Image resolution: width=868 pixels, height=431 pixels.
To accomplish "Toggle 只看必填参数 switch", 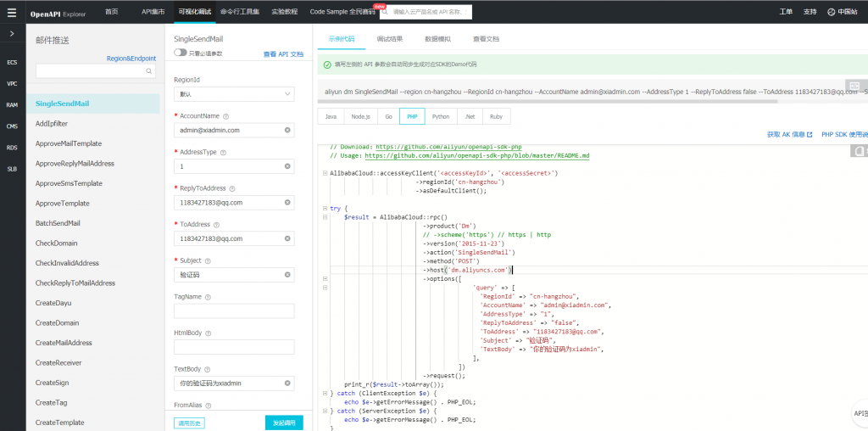I will 181,53.
